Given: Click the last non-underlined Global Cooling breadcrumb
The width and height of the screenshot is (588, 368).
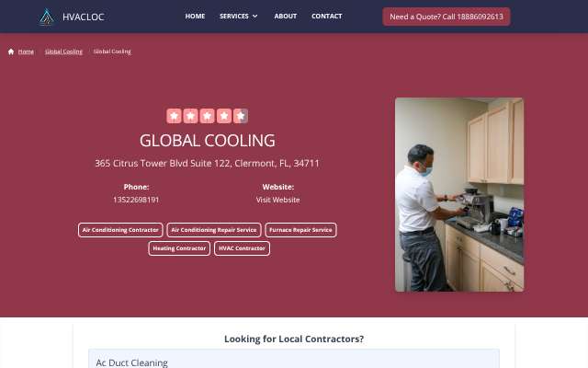Looking at the screenshot, I should tap(112, 52).
